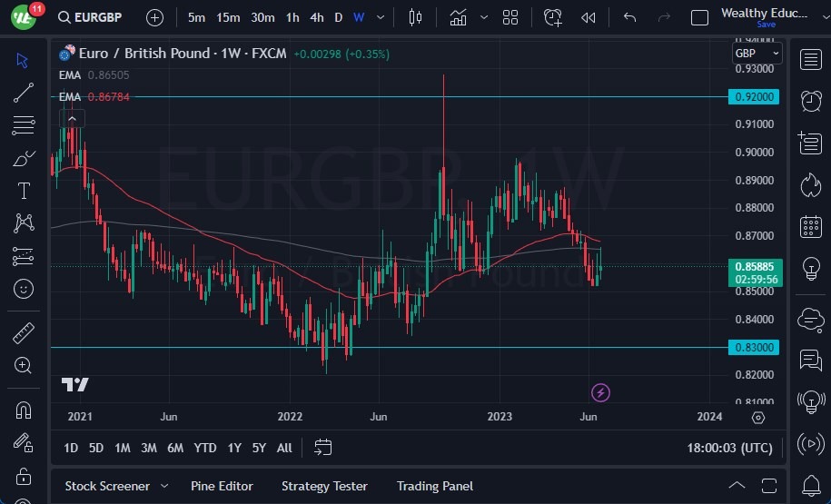This screenshot has height=504, width=831.
Task: Select the ruler measure tool
Action: [x=24, y=333]
